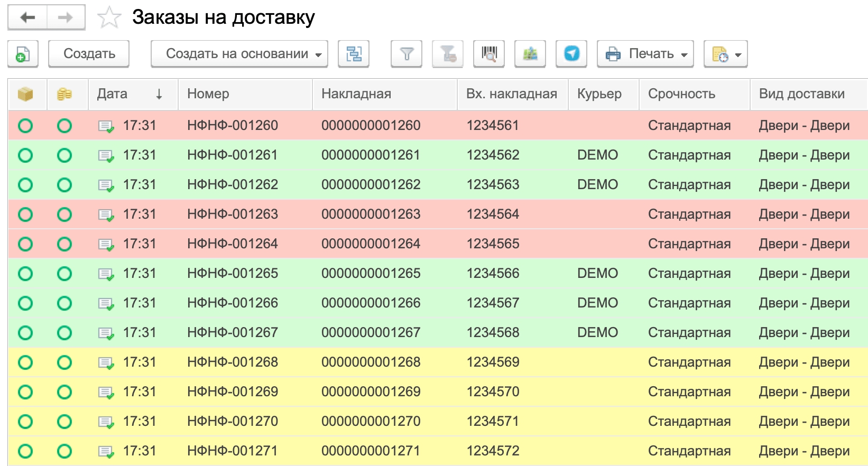Click package status circle in row НФНФ-001261
Image resolution: width=868 pixels, height=466 pixels.
point(25,155)
